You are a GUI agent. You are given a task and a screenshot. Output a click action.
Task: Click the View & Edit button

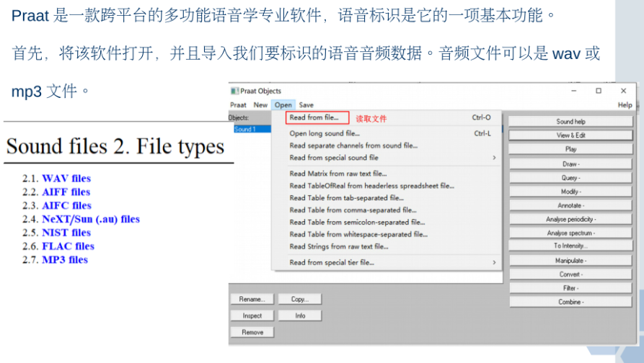click(x=570, y=135)
